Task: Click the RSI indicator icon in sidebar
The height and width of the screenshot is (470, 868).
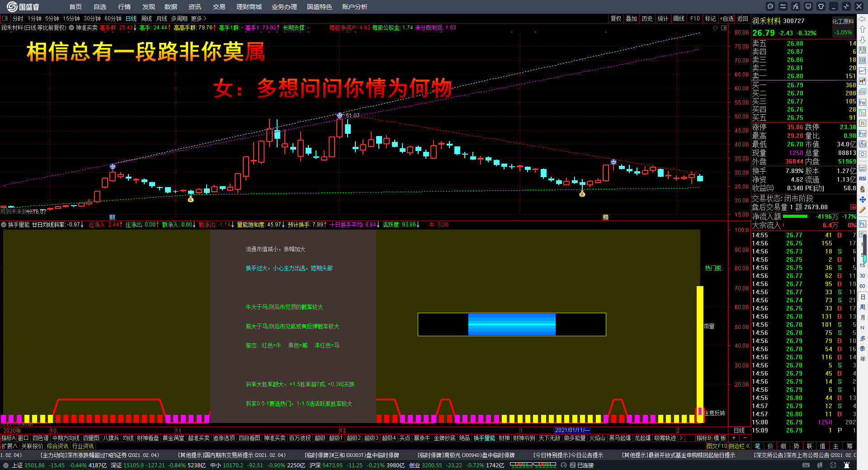Action: click(x=863, y=179)
